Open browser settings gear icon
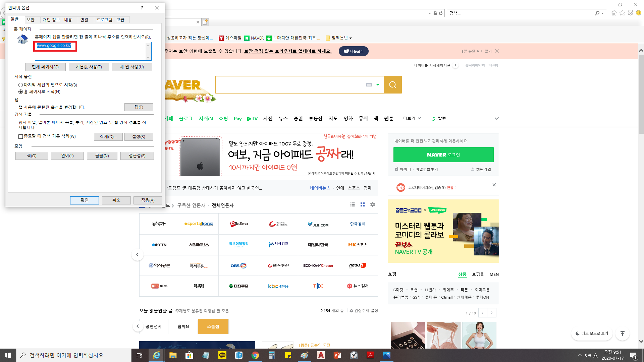Screen dimensions: 644x362 (631, 13)
